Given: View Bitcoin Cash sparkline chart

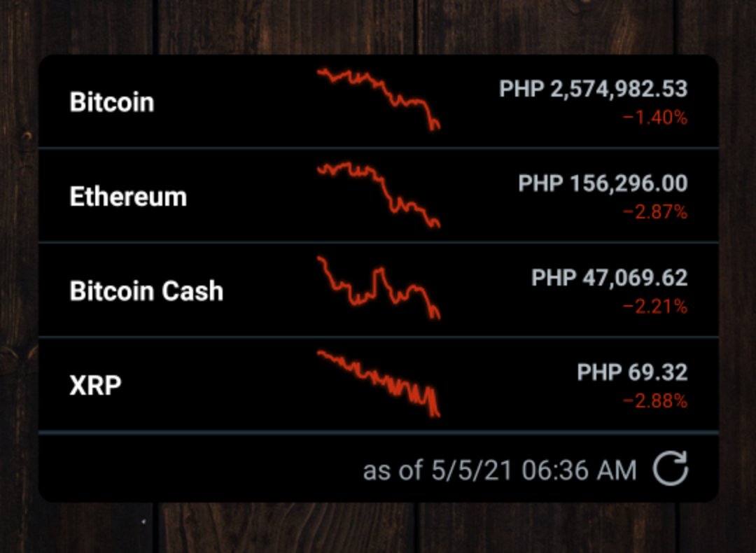Looking at the screenshot, I should 379,288.
